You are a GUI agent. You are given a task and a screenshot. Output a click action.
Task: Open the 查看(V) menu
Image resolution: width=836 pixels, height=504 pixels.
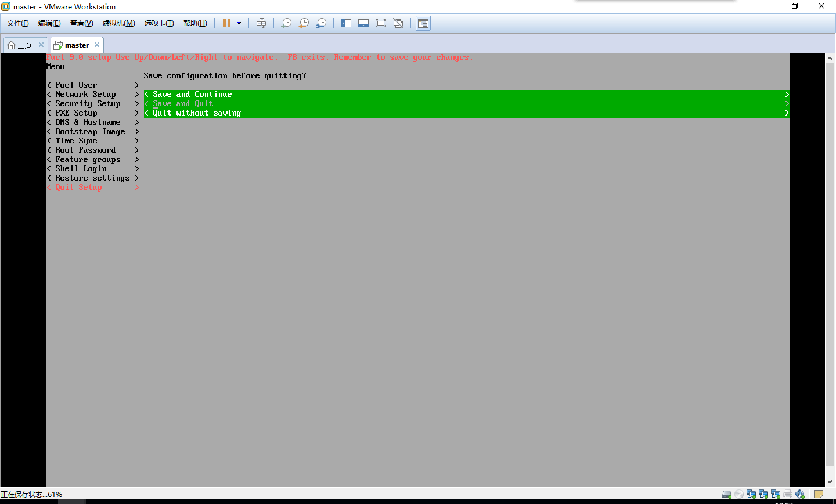point(81,23)
